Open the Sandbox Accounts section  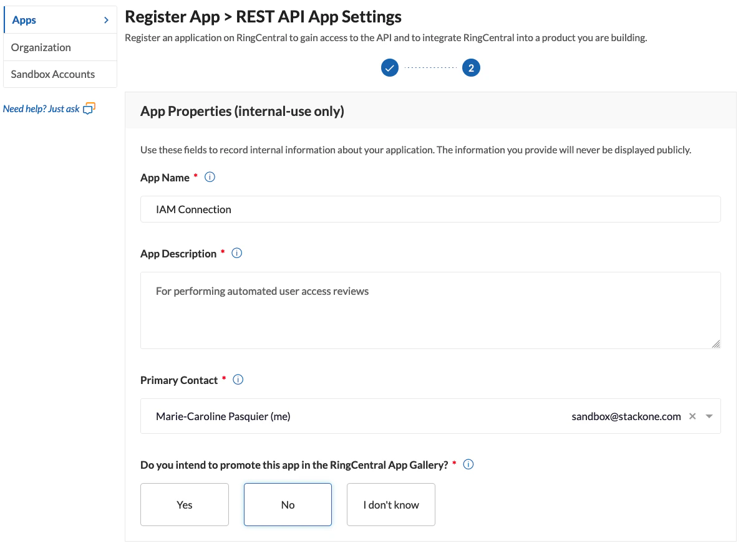pos(52,74)
